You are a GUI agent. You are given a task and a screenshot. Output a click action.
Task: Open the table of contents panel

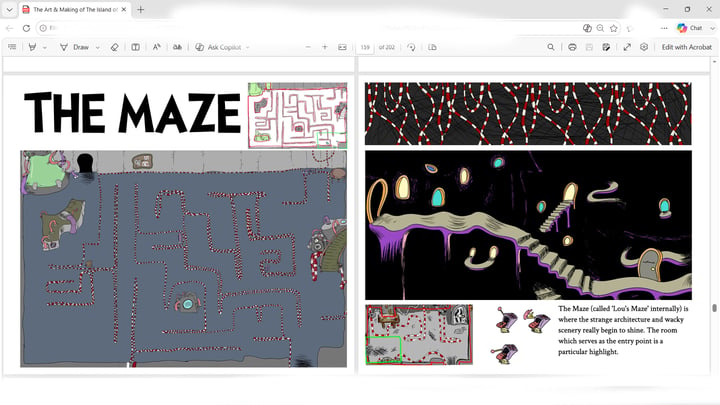point(12,47)
